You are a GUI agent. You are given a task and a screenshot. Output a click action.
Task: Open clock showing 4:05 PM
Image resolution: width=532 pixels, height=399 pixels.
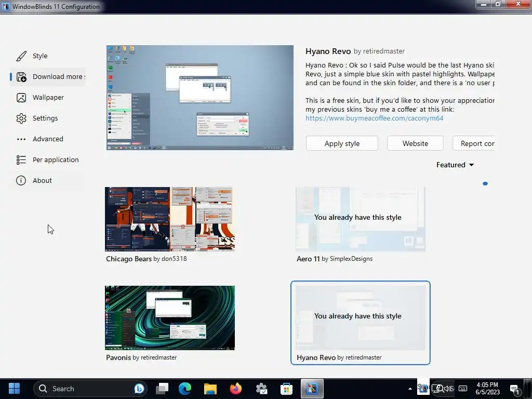(x=487, y=389)
